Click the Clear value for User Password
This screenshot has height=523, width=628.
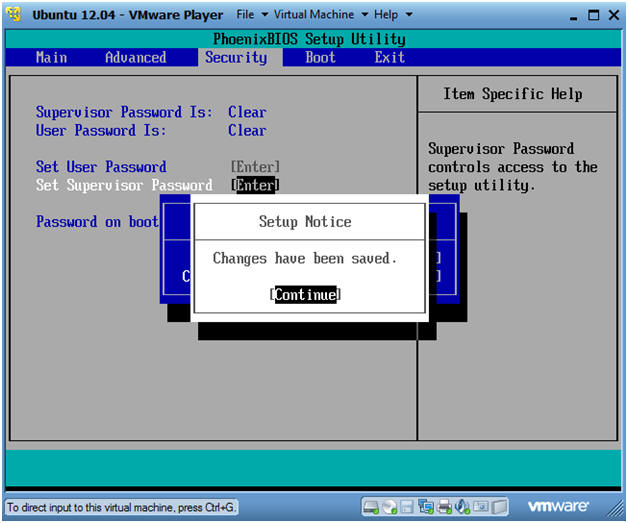(247, 131)
